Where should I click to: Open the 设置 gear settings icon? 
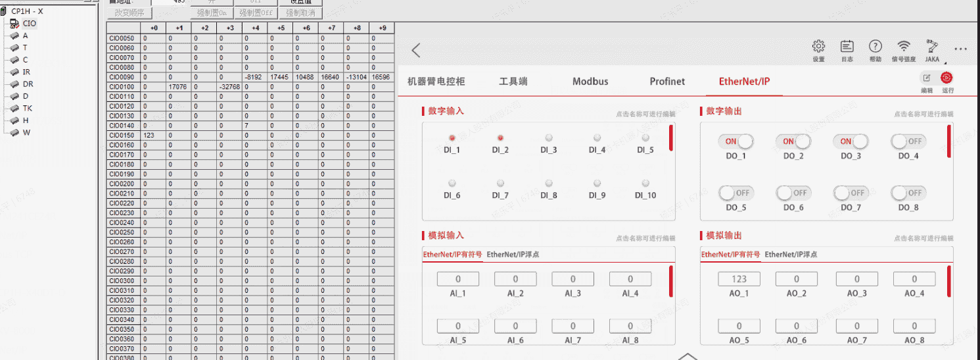(x=818, y=47)
